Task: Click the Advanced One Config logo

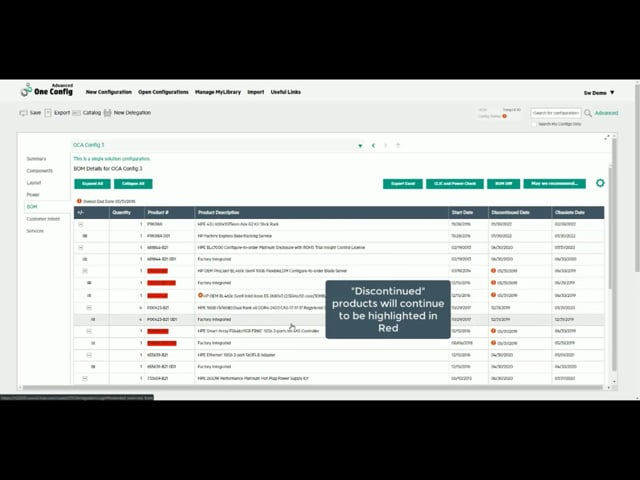Action: coord(47,90)
